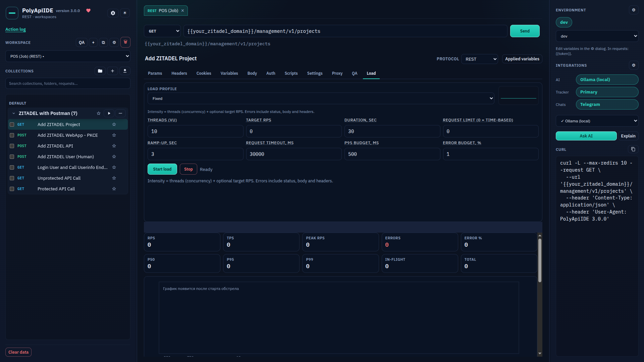644x362 pixels.
Task: Open the POS (Job) workspace dropdown
Action: click(x=68, y=56)
